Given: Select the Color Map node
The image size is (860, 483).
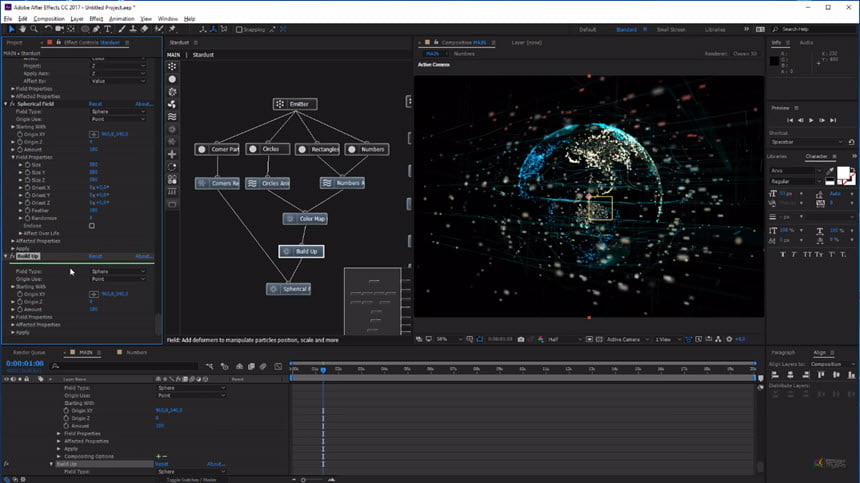Looking at the screenshot, I should pos(305,219).
